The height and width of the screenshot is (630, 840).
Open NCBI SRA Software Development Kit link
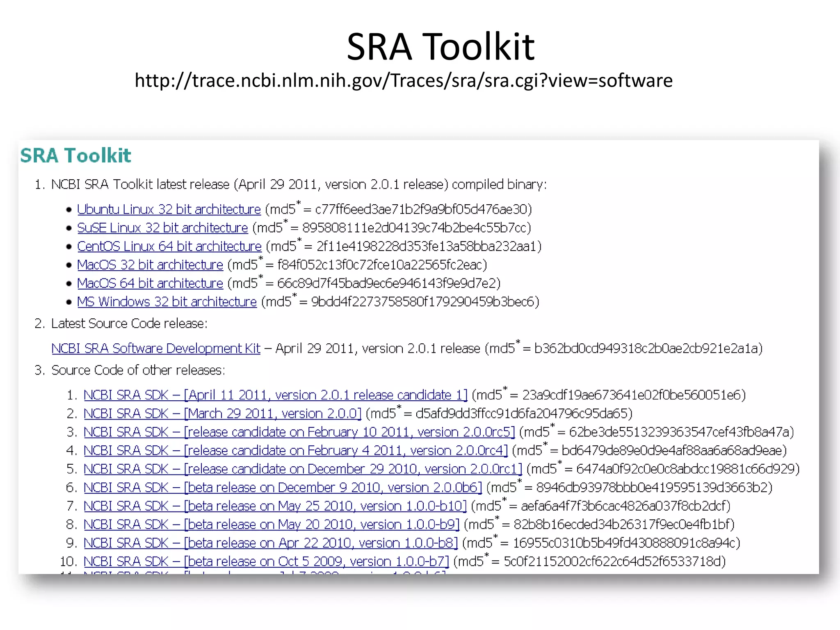pos(156,349)
